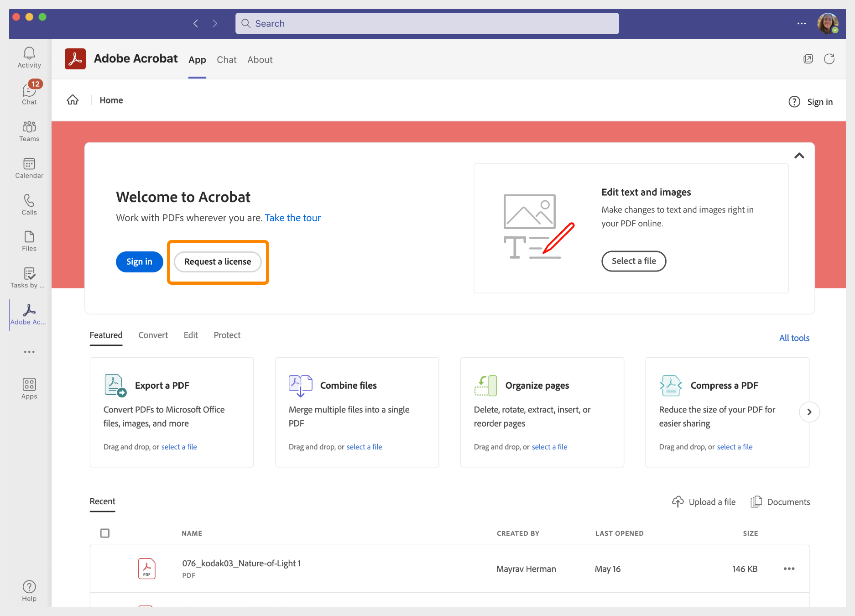Open Calls from the sidebar

coord(29,204)
